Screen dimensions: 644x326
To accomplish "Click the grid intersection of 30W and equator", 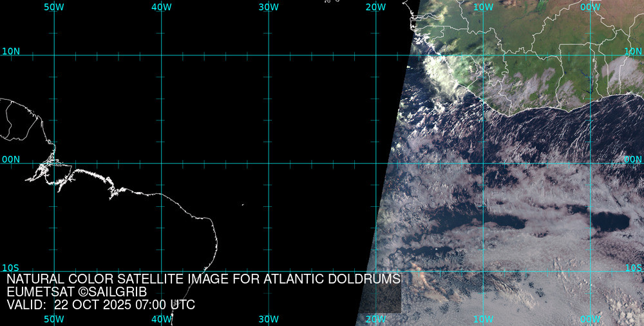I will pos(269,163).
